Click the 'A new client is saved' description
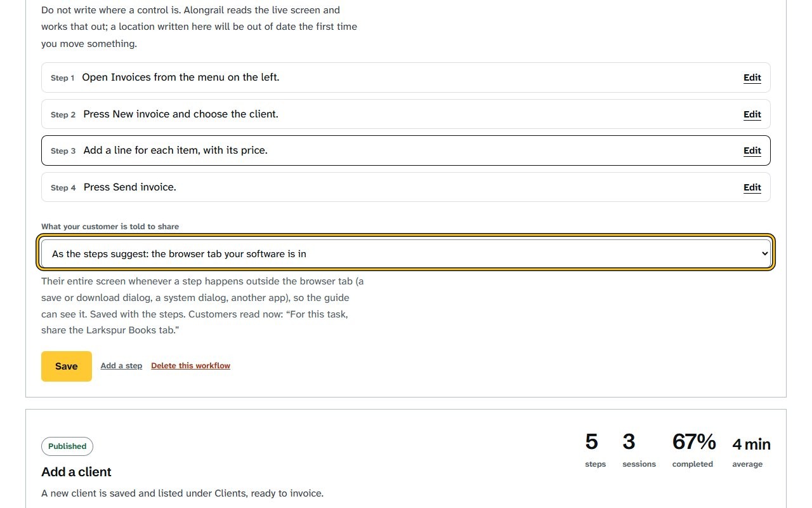812x508 pixels. click(x=182, y=493)
